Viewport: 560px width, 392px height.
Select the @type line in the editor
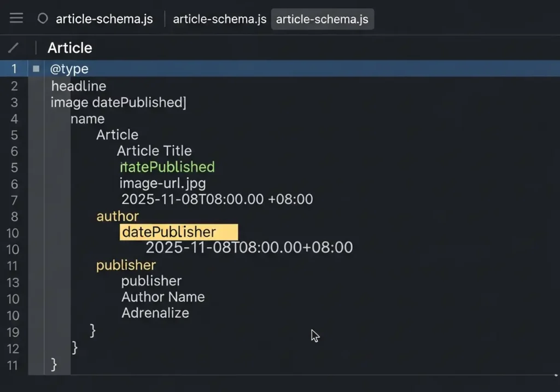(x=69, y=69)
